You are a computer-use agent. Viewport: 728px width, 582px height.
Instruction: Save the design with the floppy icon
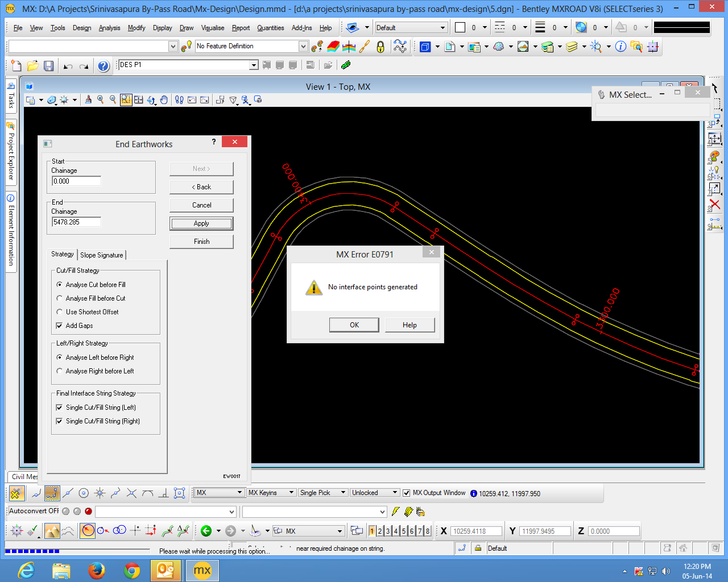click(49, 66)
